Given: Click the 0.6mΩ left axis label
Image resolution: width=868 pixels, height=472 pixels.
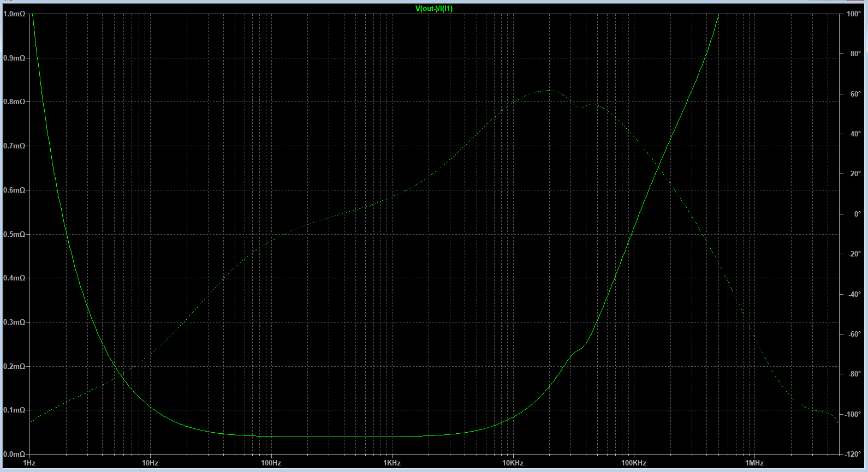Looking at the screenshot, I should pos(14,190).
